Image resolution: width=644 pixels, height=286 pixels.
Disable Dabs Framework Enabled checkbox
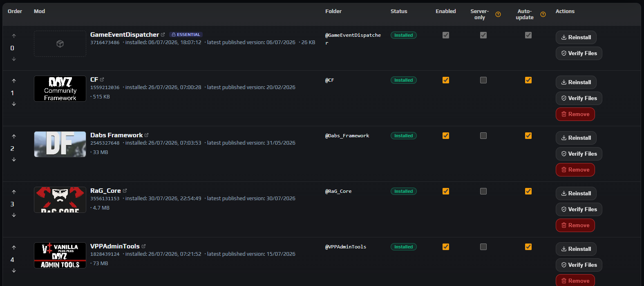coord(446,136)
